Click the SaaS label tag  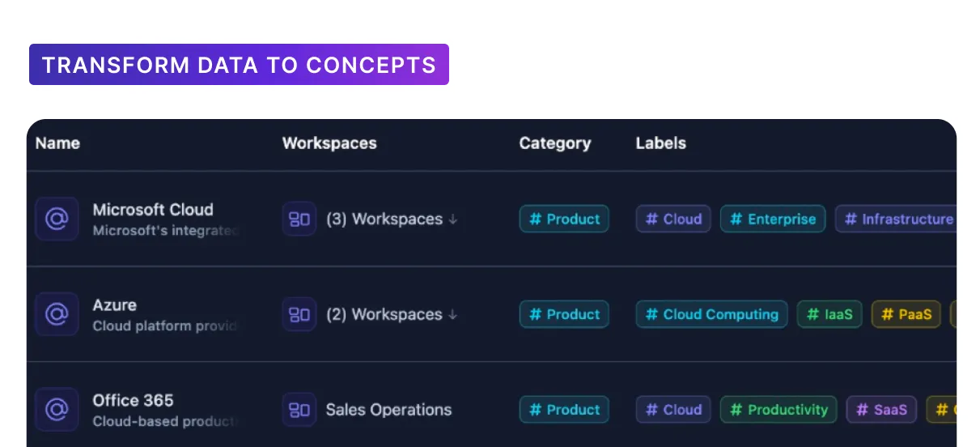tap(882, 410)
